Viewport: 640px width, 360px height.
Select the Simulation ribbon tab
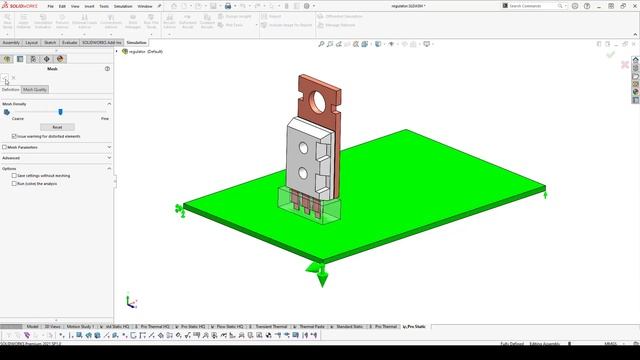[136, 42]
